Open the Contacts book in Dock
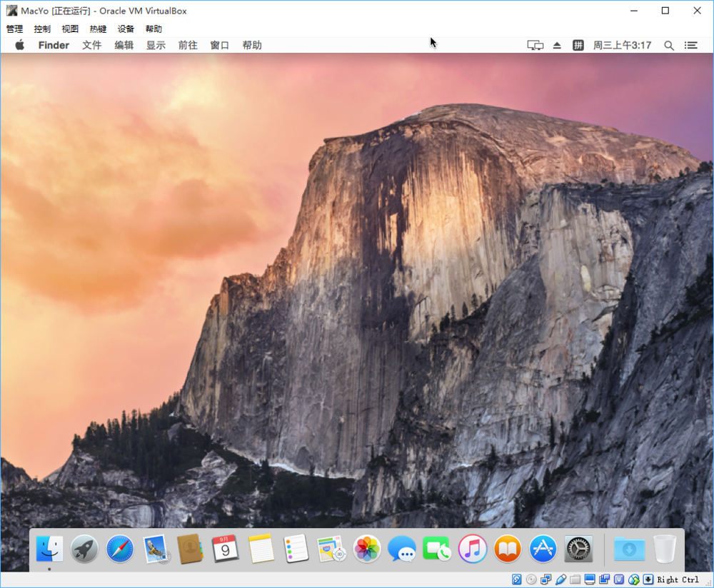 [x=190, y=549]
